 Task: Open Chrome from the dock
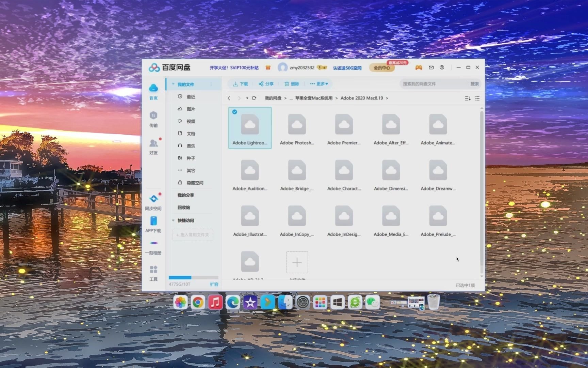point(198,302)
